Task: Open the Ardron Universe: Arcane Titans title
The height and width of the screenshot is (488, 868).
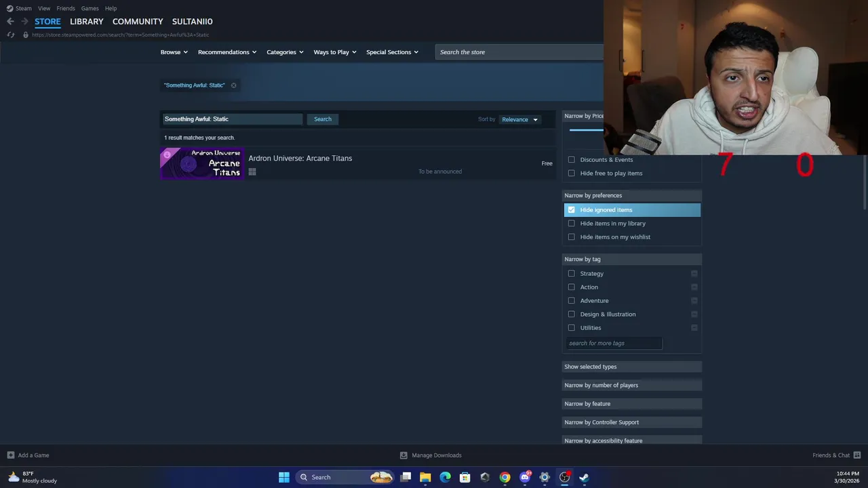Action: 300,159
